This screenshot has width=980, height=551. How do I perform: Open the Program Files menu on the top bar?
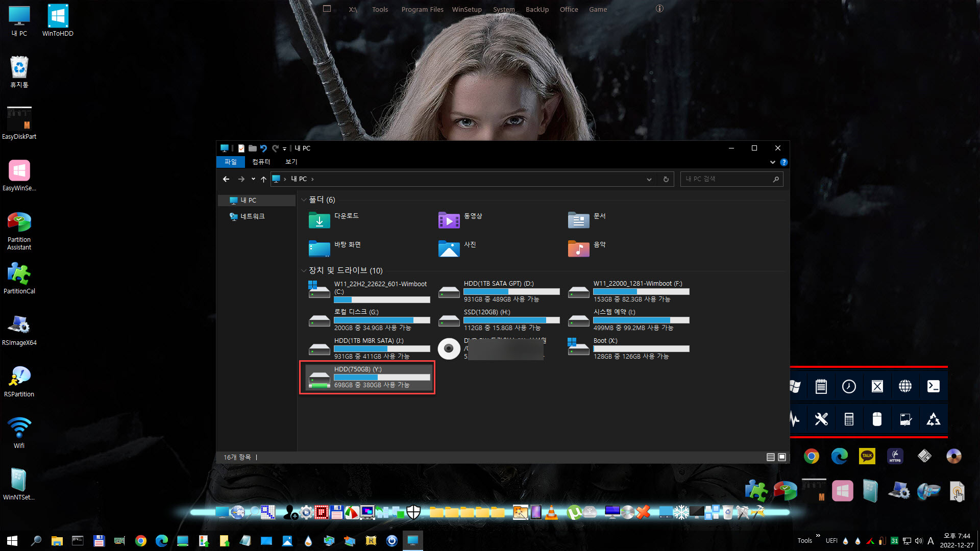tap(422, 9)
